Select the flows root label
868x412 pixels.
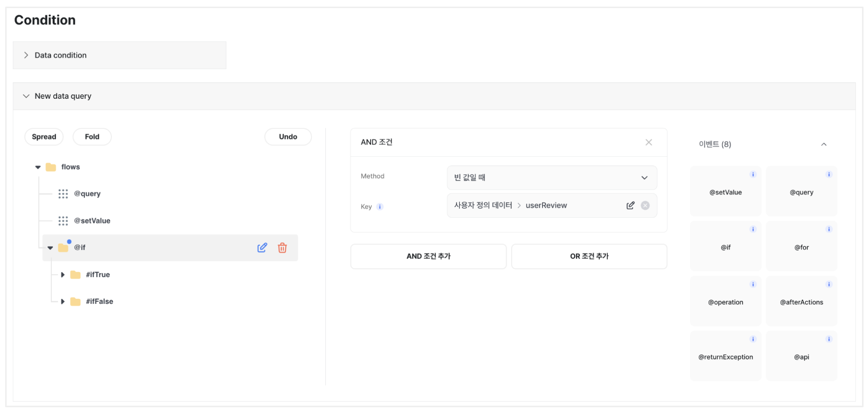tap(70, 167)
